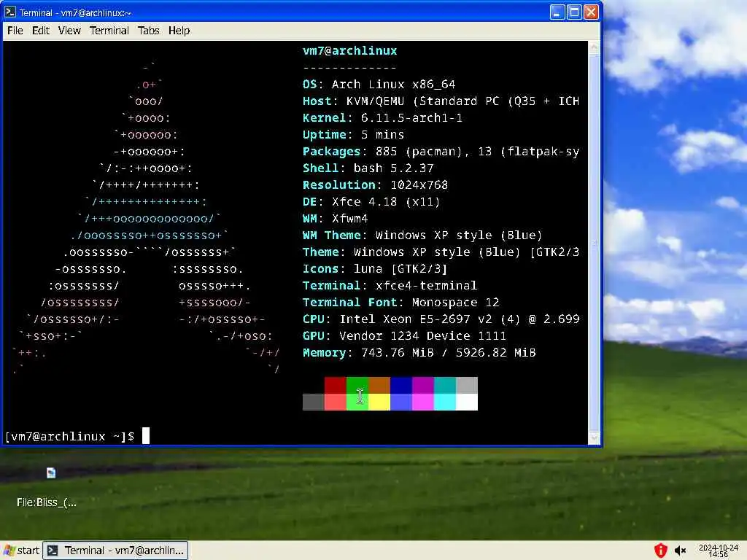Click the OS: Arch Linux x86_64 line
Screen dimensions: 747x560
(x=379, y=85)
